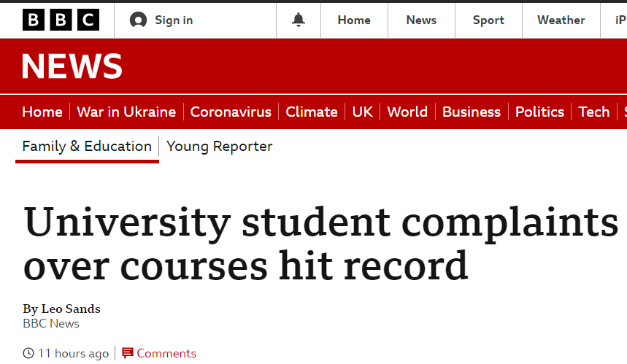627x364 pixels.
Task: Click the Comments speech bubble icon
Action: pyautogui.click(x=127, y=353)
